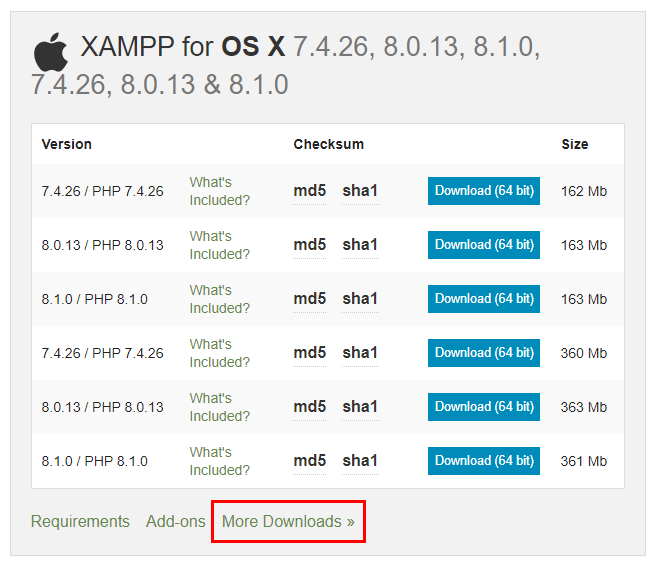The image size is (658, 568).
Task: Open What's Included for 8.0.13 163 Mb row
Action: (x=219, y=245)
